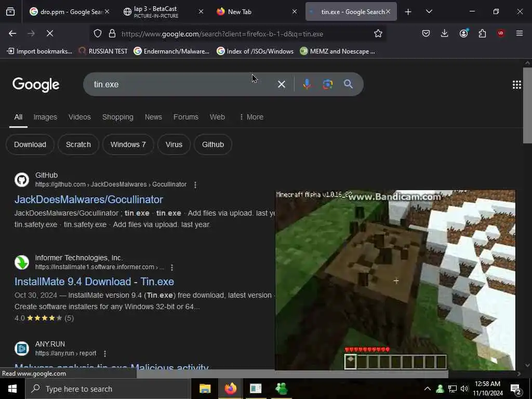
Task: Select the Videos search tab
Action: 79,117
